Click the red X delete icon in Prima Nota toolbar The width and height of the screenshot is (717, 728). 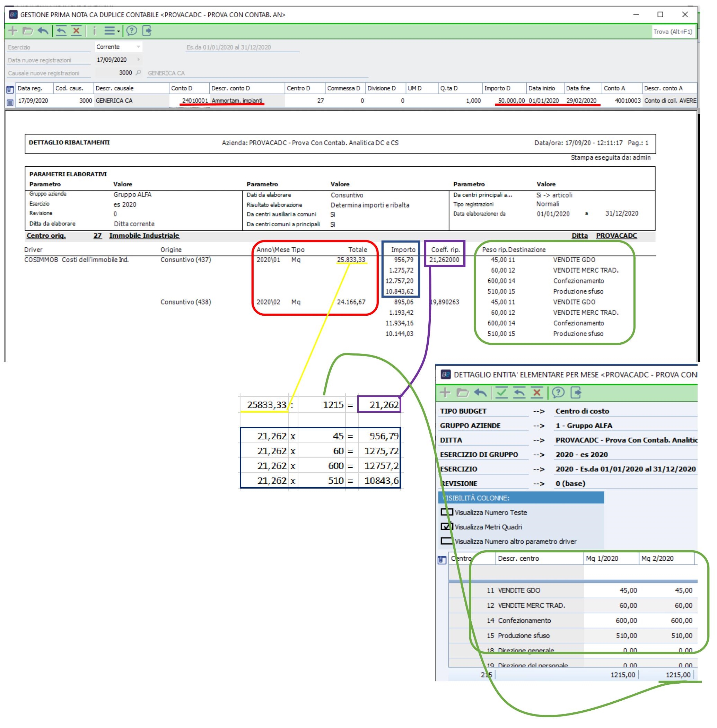tap(77, 31)
